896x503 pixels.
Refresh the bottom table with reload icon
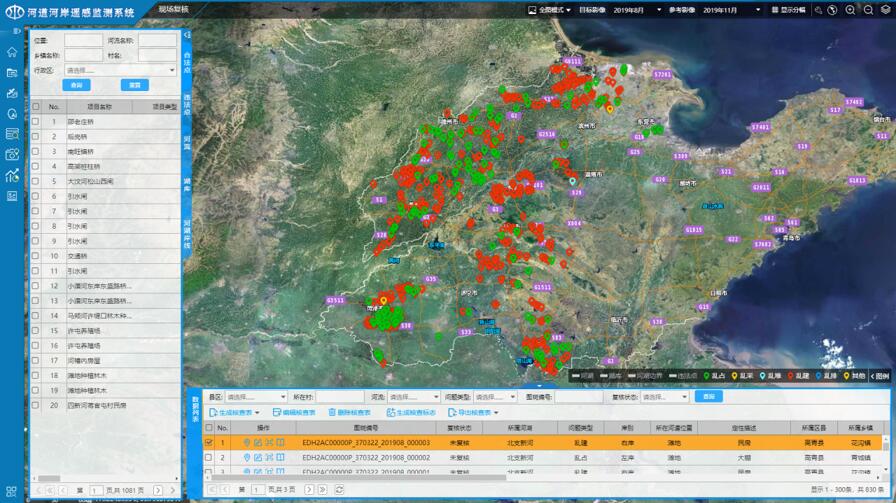pyautogui.click(x=339, y=489)
